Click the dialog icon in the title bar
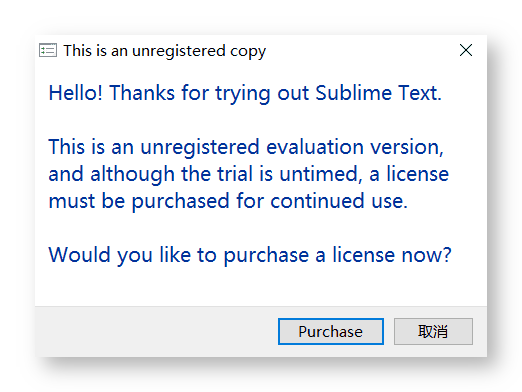 point(48,50)
